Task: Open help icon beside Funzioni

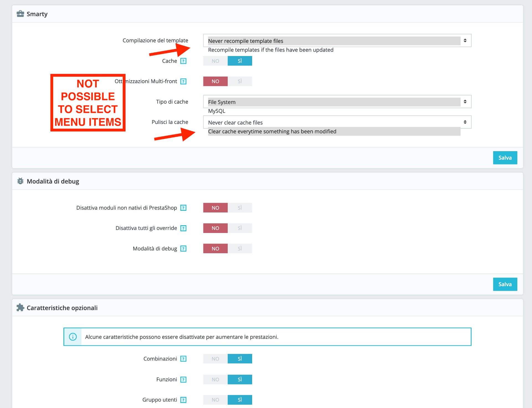Action: [x=183, y=379]
